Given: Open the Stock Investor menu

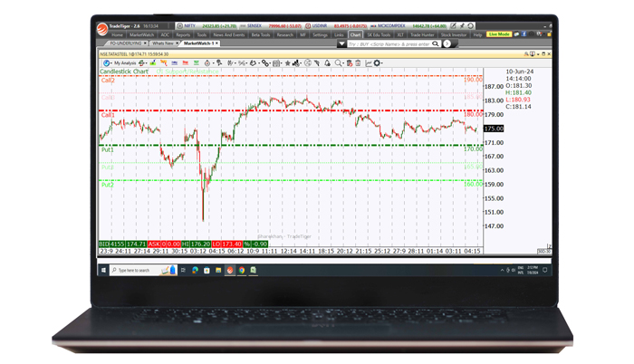Looking at the screenshot, I should 453,34.
